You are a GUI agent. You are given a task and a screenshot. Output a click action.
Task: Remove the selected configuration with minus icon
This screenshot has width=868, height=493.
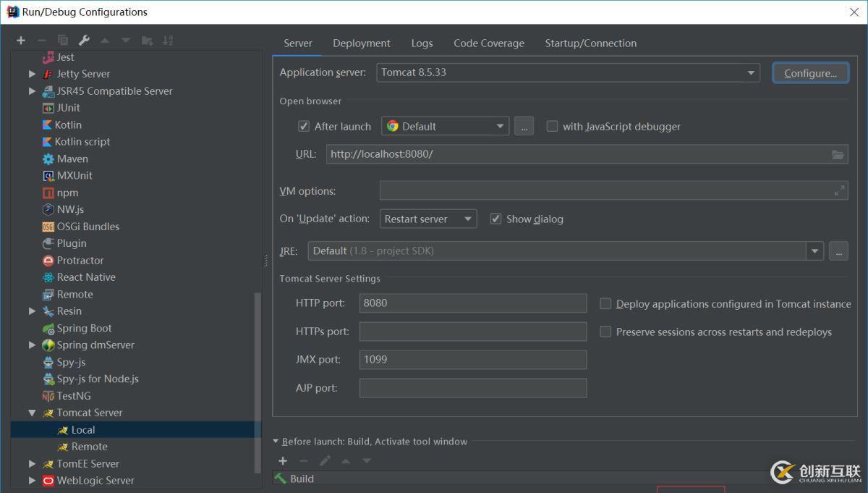(x=41, y=40)
